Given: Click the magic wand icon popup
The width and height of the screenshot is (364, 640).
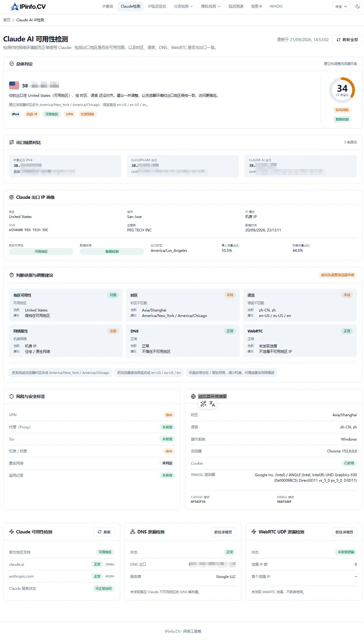Looking at the screenshot, I should point(203,404).
